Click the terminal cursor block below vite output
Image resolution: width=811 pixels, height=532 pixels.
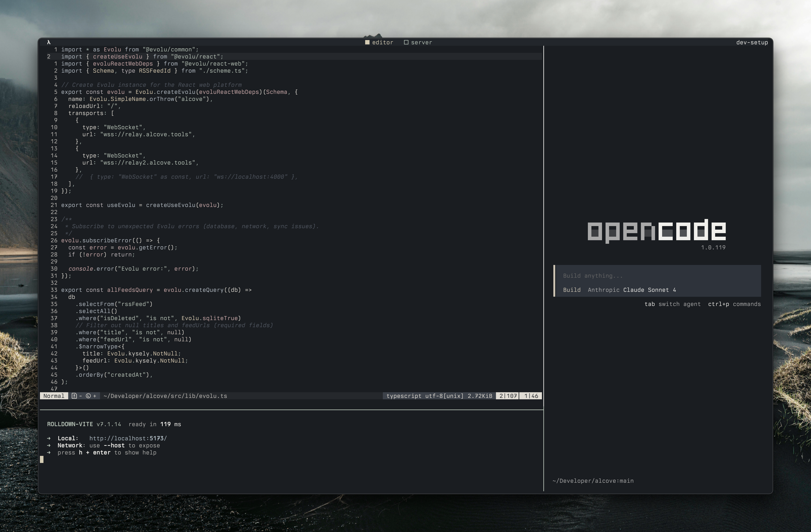(42, 459)
